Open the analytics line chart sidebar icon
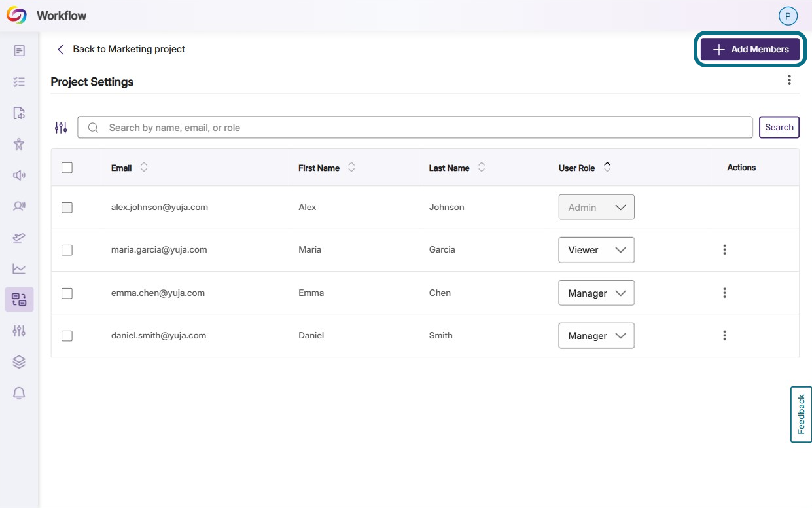812x508 pixels. tap(19, 268)
